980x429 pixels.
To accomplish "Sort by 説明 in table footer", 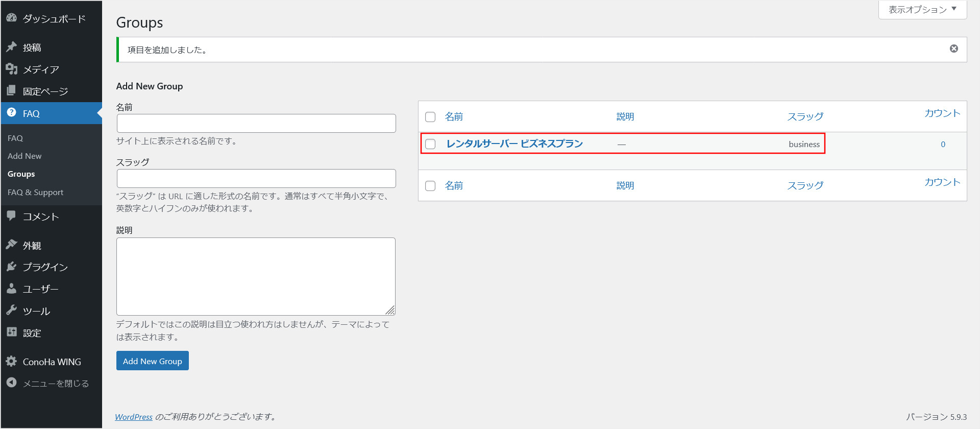I will [x=625, y=185].
